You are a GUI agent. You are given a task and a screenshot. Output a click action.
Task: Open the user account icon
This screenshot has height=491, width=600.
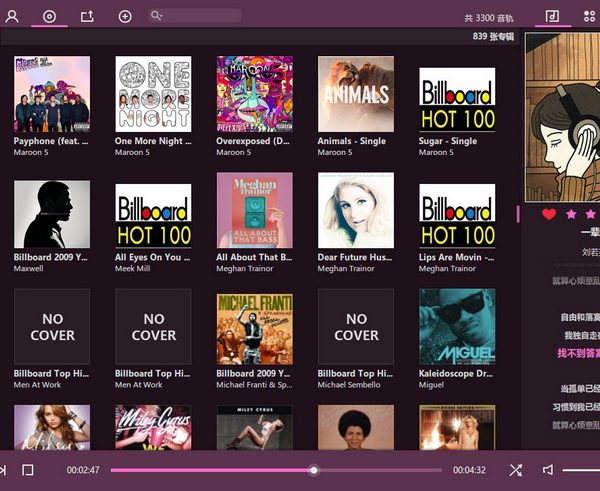[x=12, y=16]
